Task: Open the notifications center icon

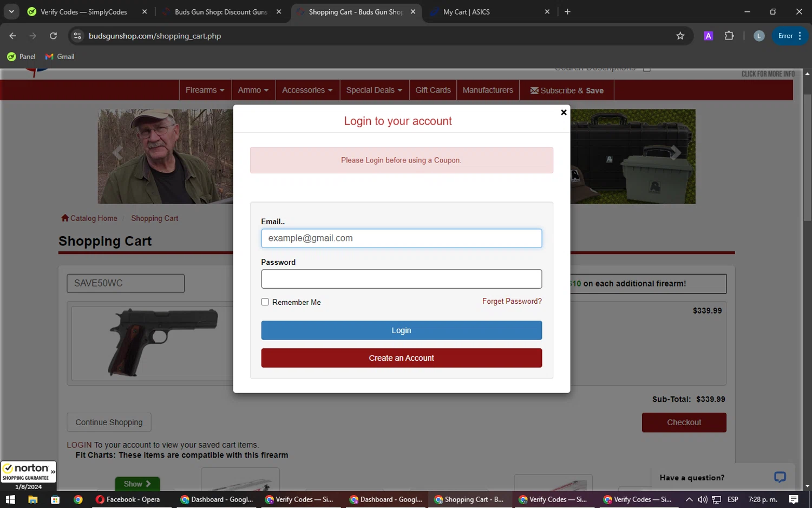Action: pyautogui.click(x=794, y=499)
